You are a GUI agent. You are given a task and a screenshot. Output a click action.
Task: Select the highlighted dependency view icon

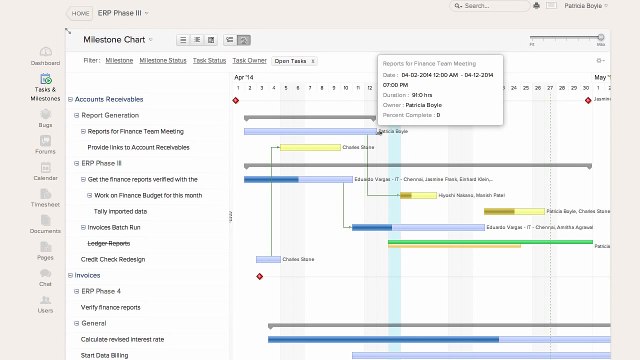point(244,40)
